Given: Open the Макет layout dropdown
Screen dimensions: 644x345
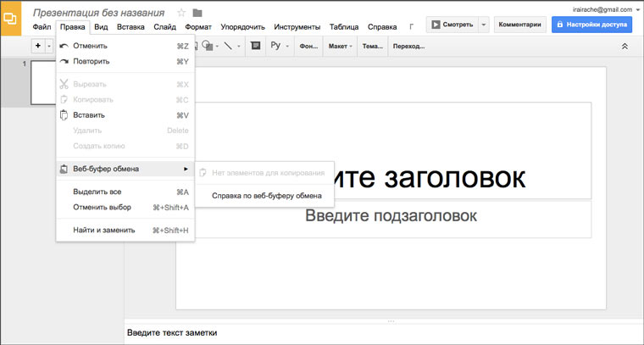Looking at the screenshot, I should click(x=341, y=46).
